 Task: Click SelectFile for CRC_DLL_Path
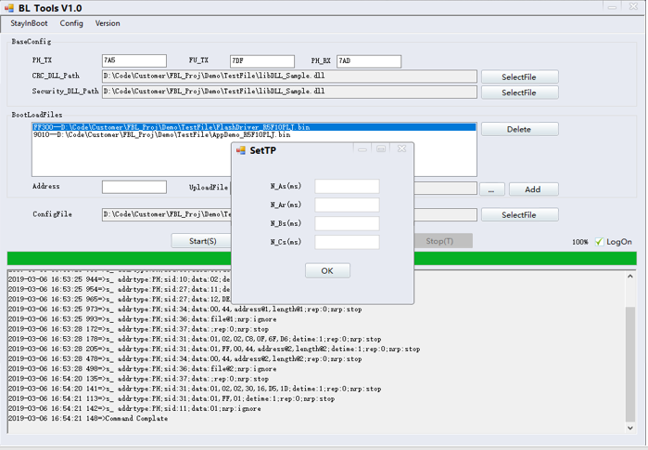519,77
